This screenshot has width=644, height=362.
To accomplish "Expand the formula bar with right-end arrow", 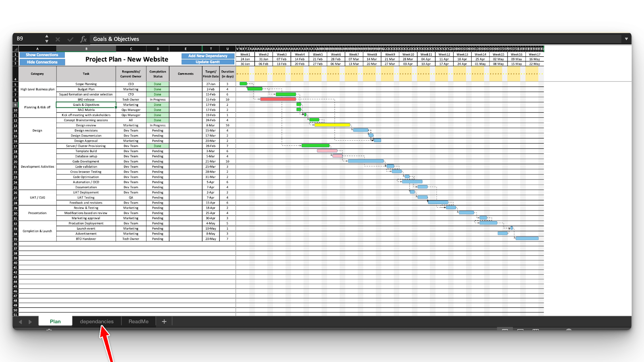I will [x=626, y=39].
